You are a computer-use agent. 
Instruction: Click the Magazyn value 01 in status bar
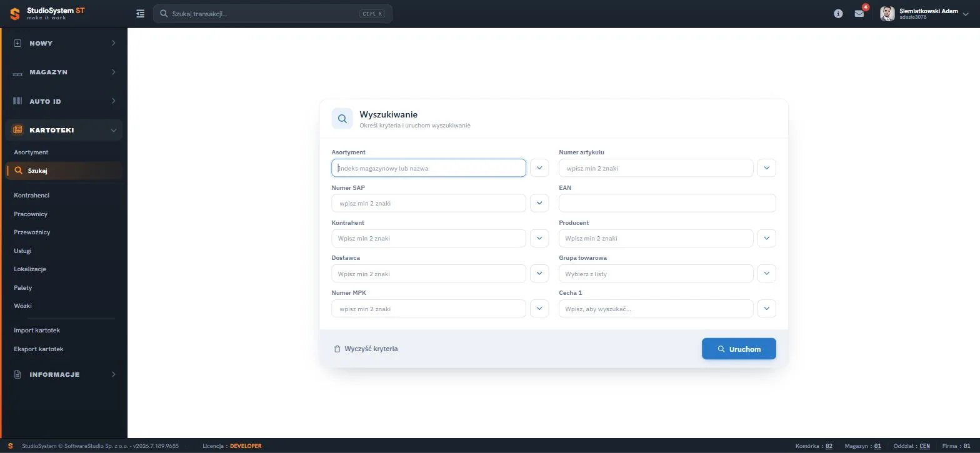point(877,446)
